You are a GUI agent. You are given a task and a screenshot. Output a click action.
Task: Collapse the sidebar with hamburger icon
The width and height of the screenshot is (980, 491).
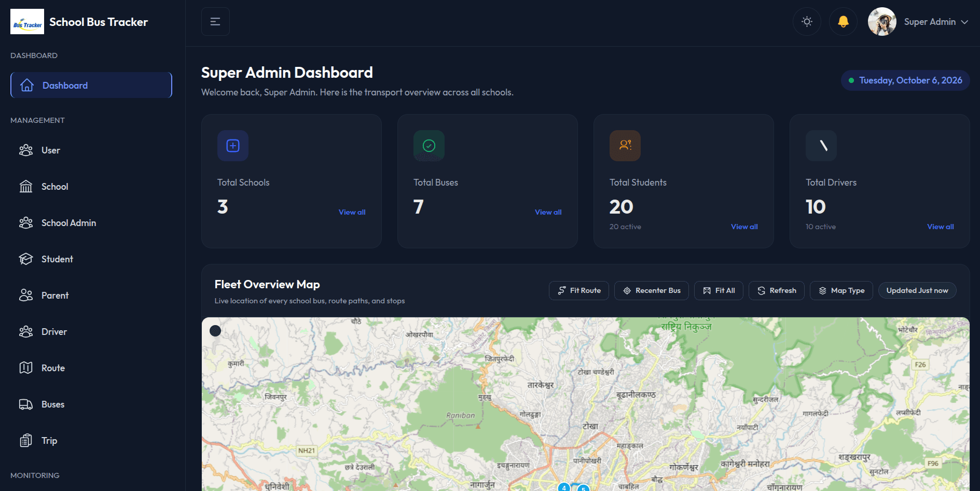[x=215, y=22]
